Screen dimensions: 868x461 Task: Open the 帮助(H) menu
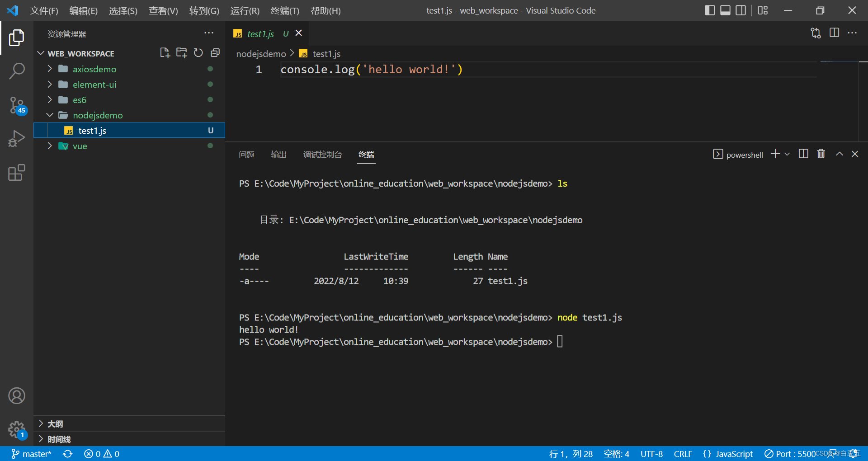(326, 10)
